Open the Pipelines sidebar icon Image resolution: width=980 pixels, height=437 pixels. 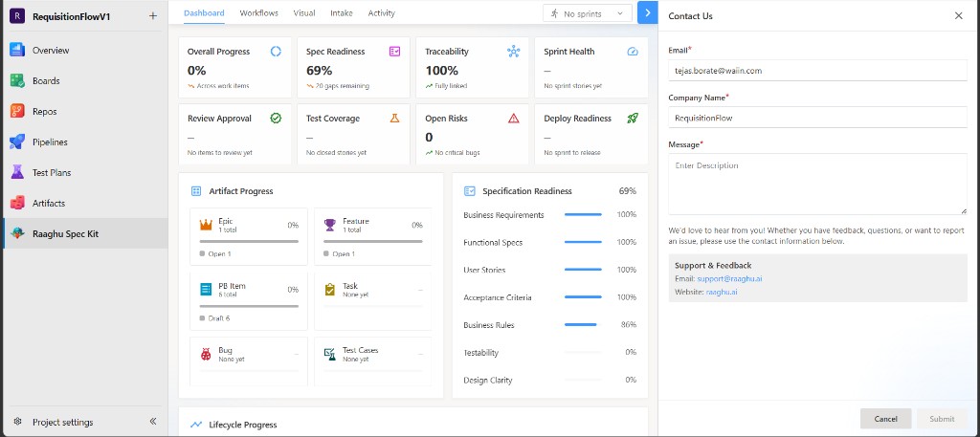[x=17, y=142]
